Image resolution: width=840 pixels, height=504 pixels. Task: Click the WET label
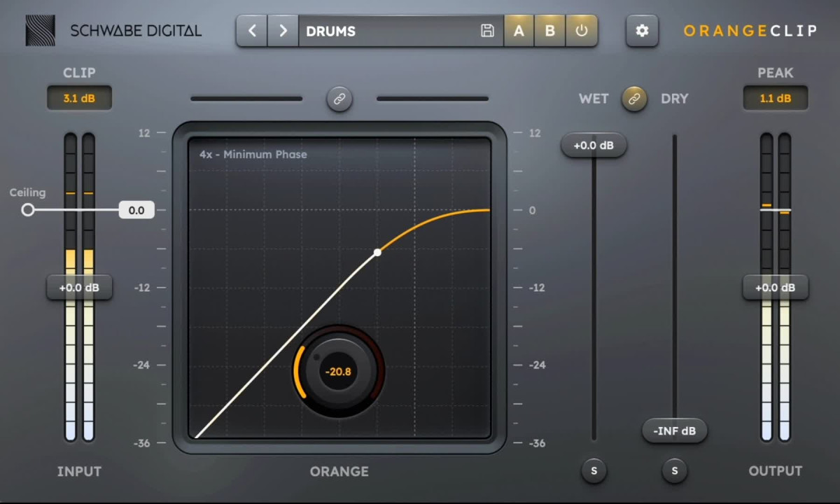pos(594,99)
